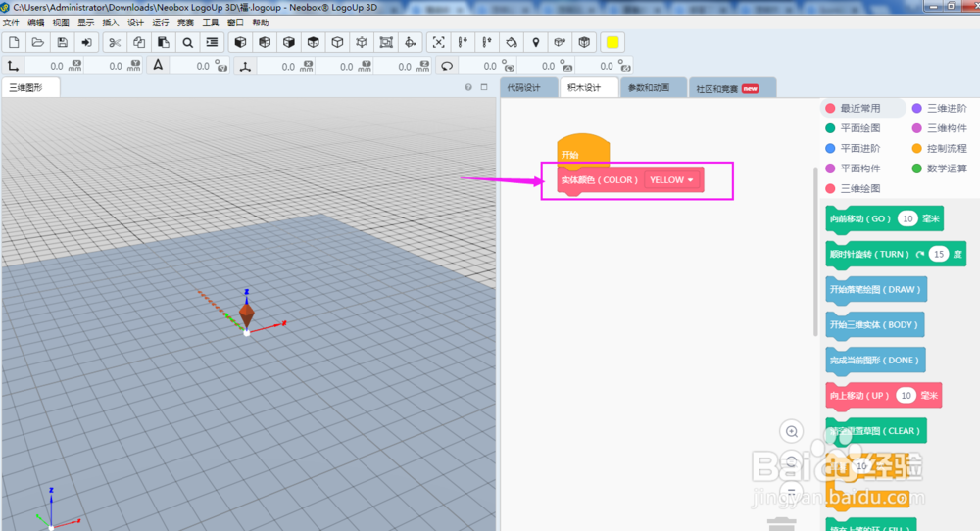Open the 工具 menu
The width and height of the screenshot is (980, 531).
tap(211, 23)
